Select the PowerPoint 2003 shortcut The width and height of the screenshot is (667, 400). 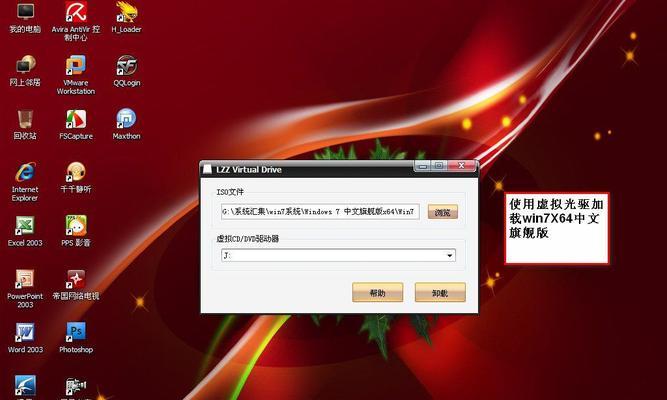[x=25, y=278]
